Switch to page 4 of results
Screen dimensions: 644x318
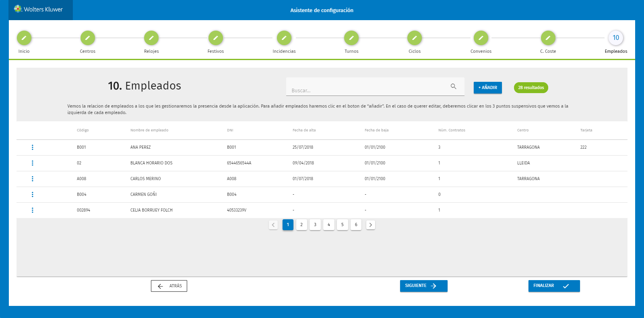pos(329,225)
